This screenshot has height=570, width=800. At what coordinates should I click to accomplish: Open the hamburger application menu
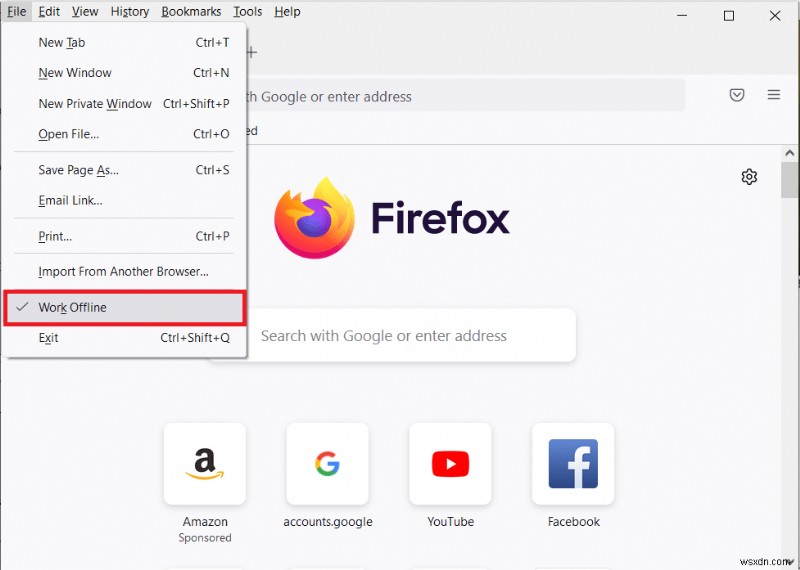point(773,95)
